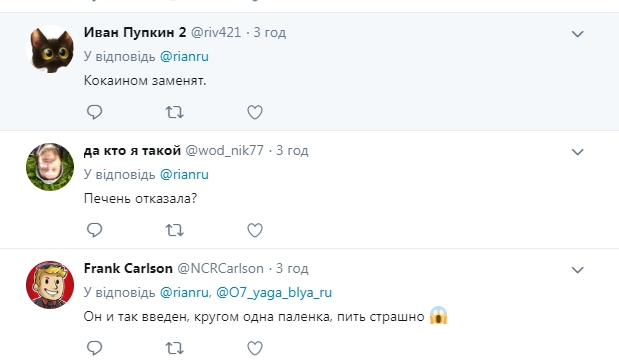Open dropdown menu on Frank Carlson's tweet

pyautogui.click(x=577, y=270)
